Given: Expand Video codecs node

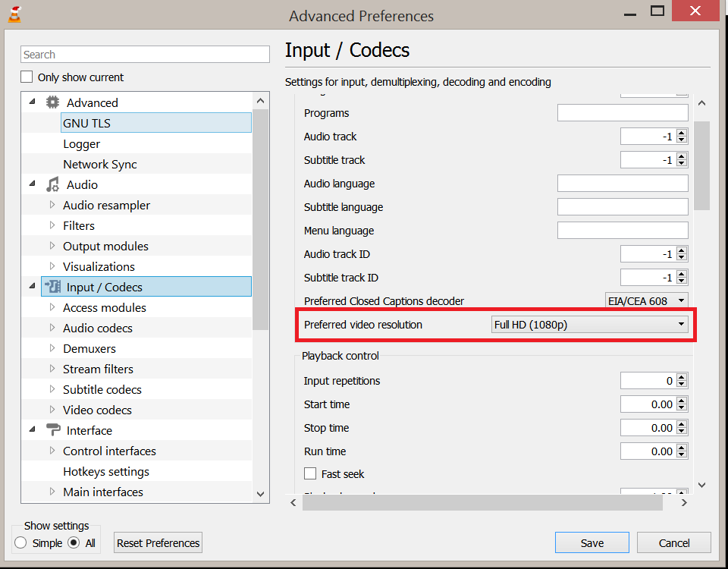Looking at the screenshot, I should 52,409.
